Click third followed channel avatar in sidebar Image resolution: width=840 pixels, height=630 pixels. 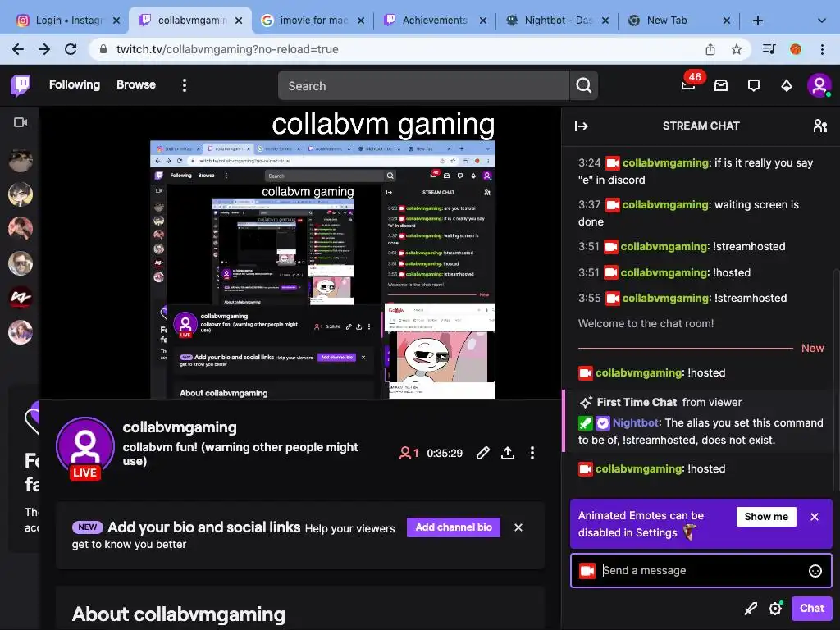(21, 229)
